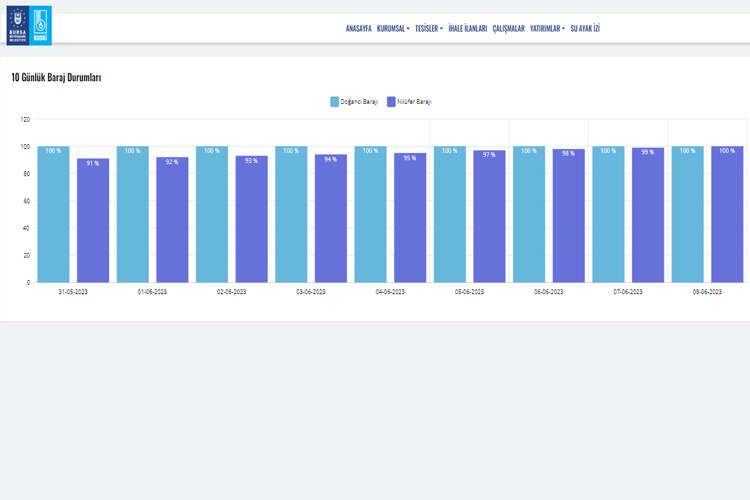Click the Doğancı bar for 08-06-2023
The height and width of the screenshot is (500, 750).
point(687,214)
